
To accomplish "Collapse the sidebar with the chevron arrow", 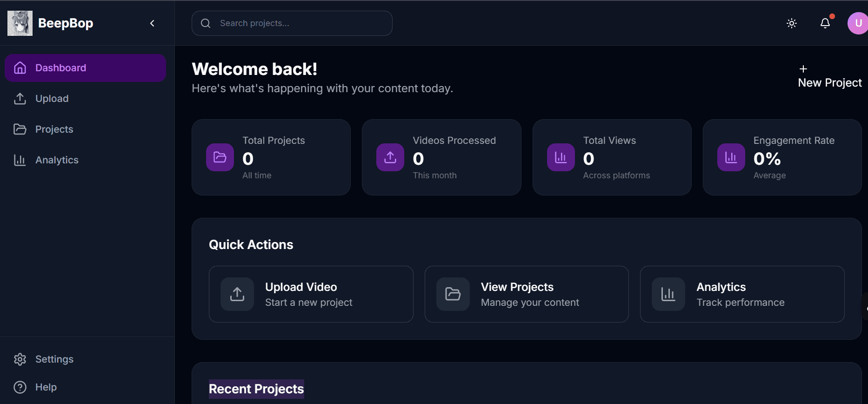I will [152, 23].
